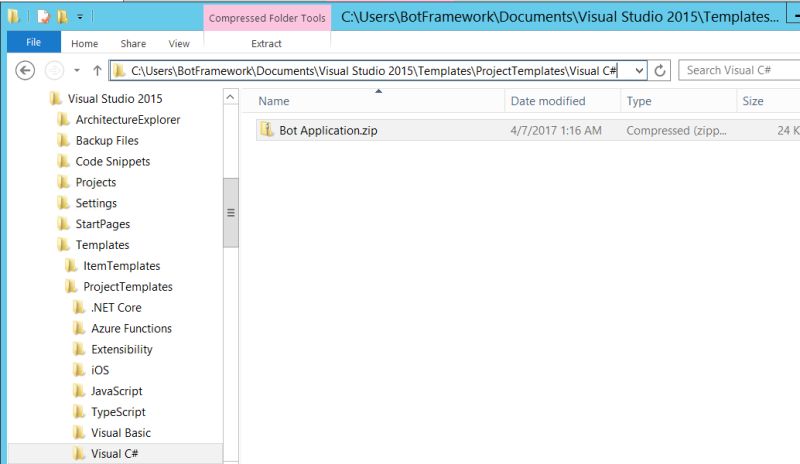Click the Search Visual C# box

(x=739, y=70)
